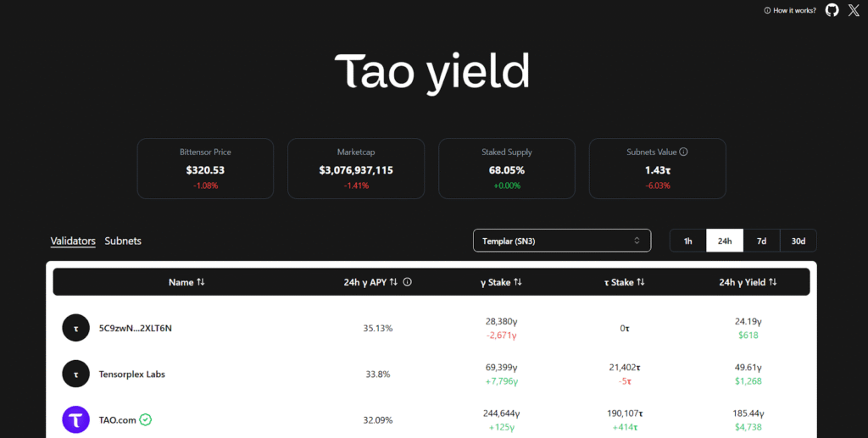Open the Tensorplex Labs validator name
The width and height of the screenshot is (868, 438).
(x=131, y=374)
